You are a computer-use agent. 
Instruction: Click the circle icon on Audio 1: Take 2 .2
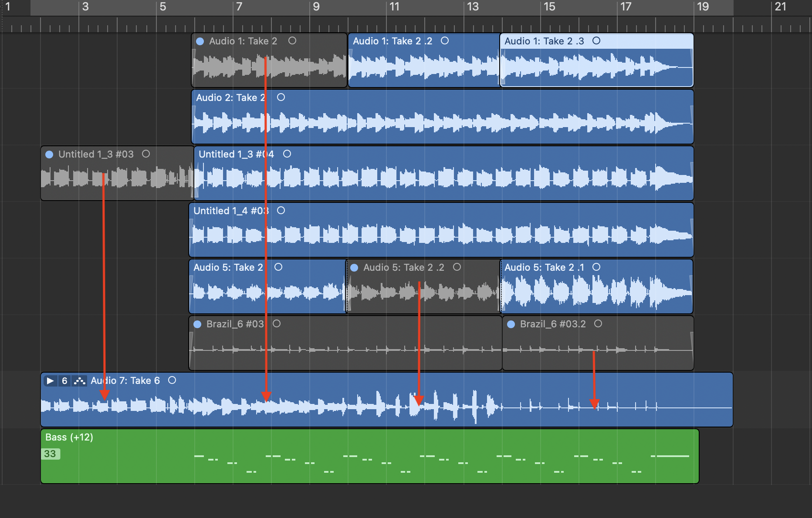click(445, 40)
